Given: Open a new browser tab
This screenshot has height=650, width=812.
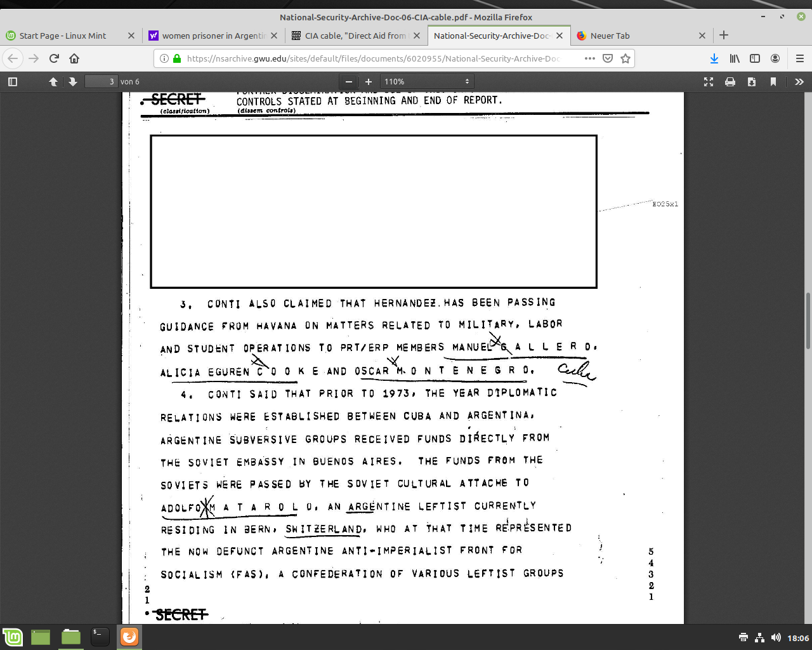Looking at the screenshot, I should point(724,36).
